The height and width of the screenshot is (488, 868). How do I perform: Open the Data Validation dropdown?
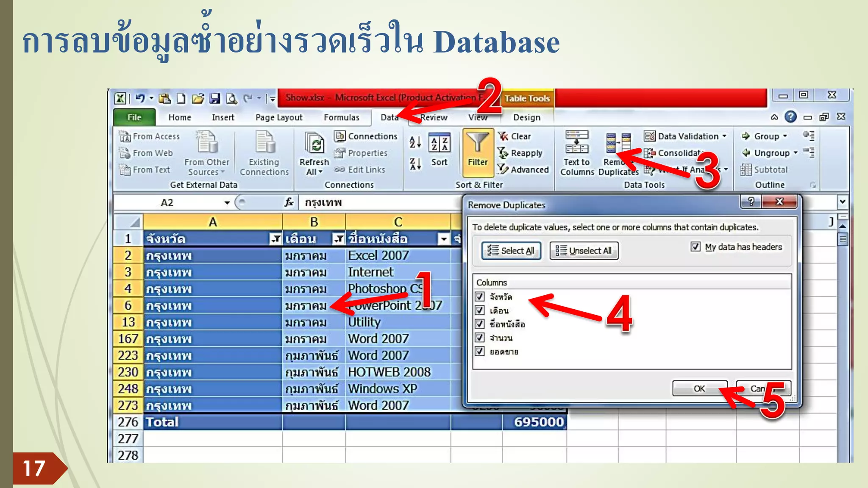[724, 136]
